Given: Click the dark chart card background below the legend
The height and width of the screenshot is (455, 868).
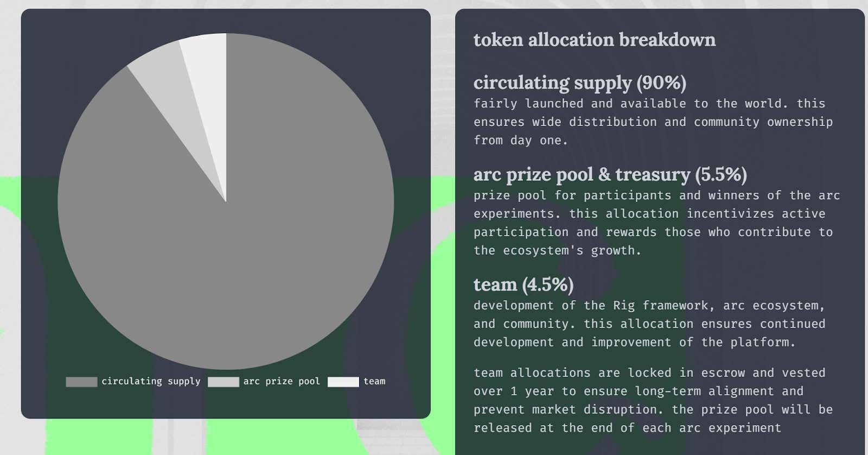Looking at the screenshot, I should (x=226, y=403).
